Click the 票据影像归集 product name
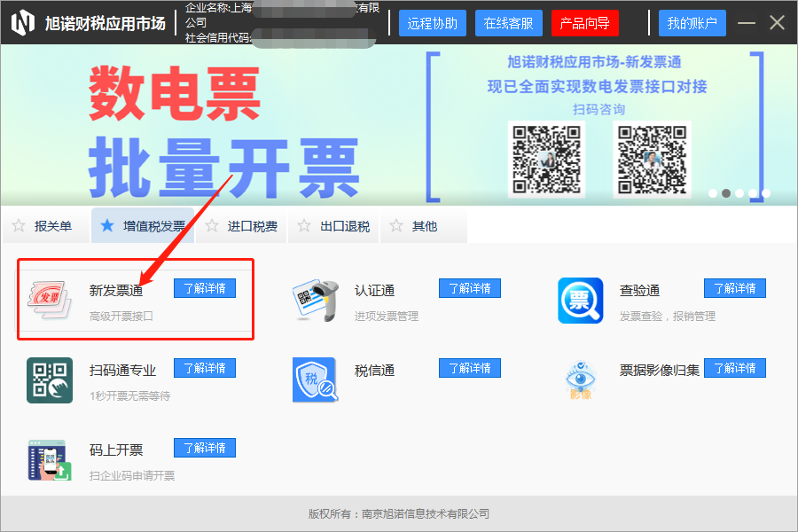Image resolution: width=798 pixels, height=532 pixels. click(660, 370)
